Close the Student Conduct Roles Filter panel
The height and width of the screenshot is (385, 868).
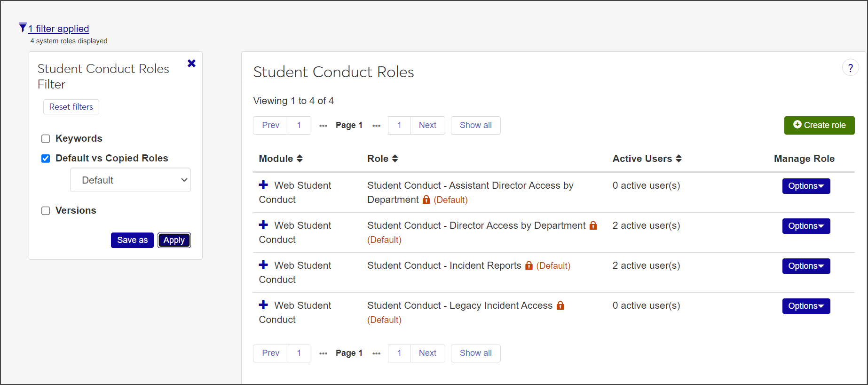tap(191, 64)
